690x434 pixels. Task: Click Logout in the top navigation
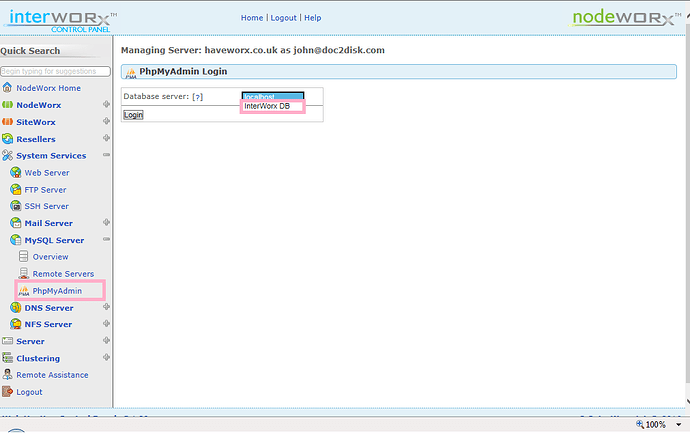click(283, 18)
